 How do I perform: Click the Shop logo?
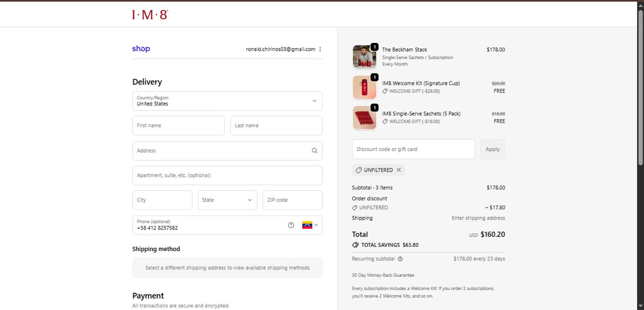(141, 49)
